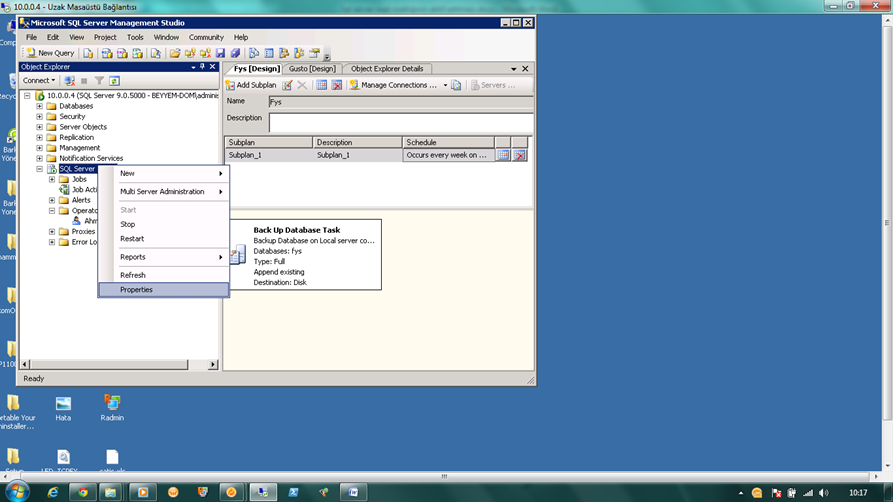Screen dimensions: 893x502
Task: Collapse the SQL Server Agent node
Action: 39,169
